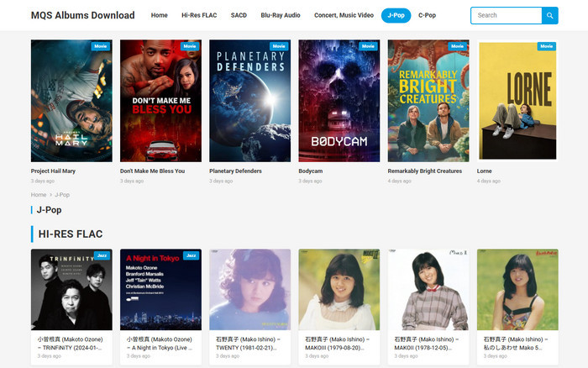Open the TRINFINITY album cover
Screen dimensions: 588x368
point(71,290)
